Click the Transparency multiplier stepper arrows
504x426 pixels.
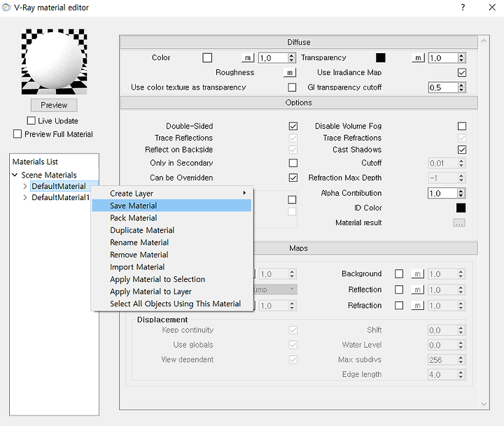pos(461,58)
